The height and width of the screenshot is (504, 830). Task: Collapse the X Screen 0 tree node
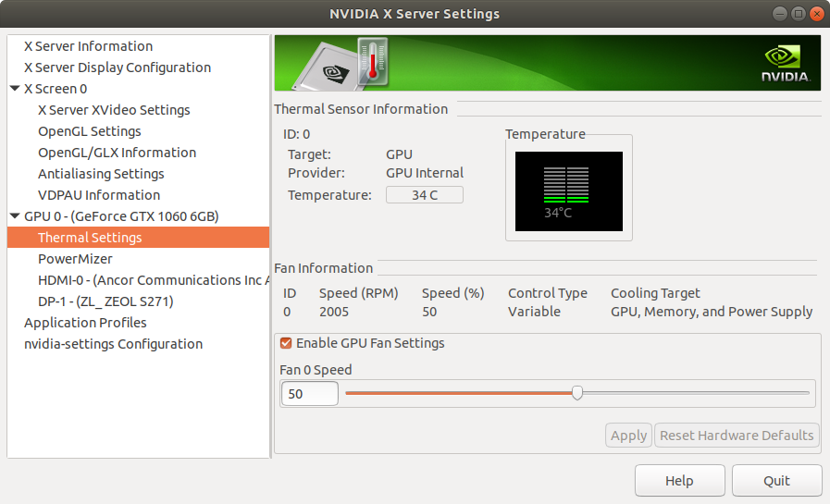click(15, 89)
